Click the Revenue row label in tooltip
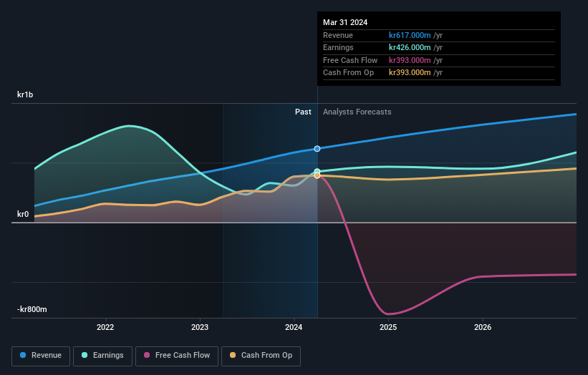 (x=338, y=35)
